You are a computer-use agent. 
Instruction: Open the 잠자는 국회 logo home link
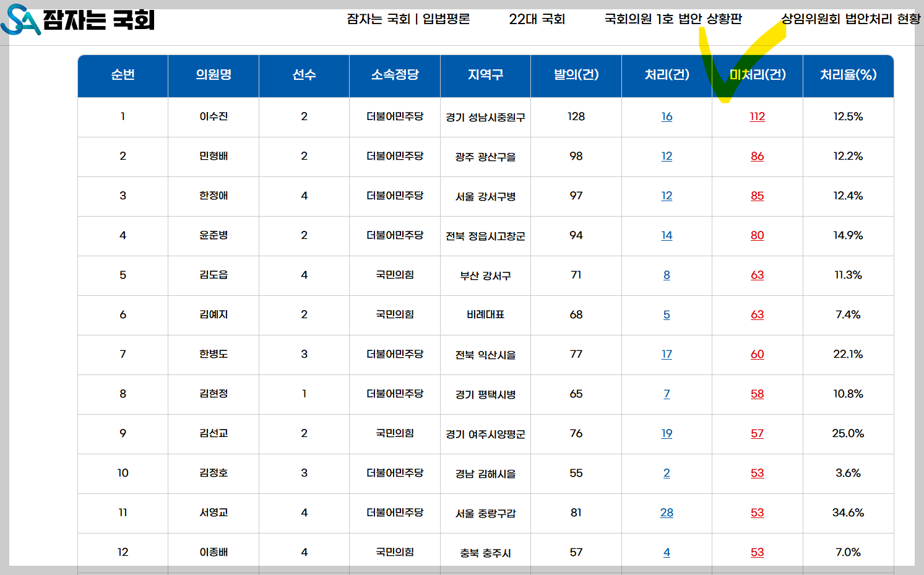click(x=78, y=20)
